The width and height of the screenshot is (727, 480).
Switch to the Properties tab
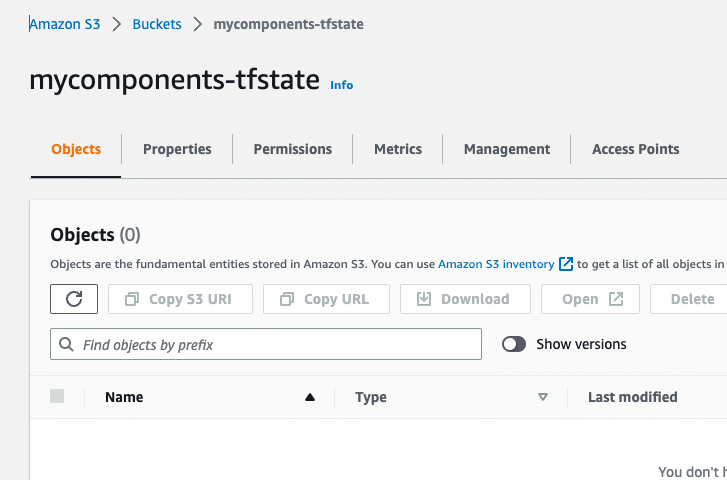[177, 149]
